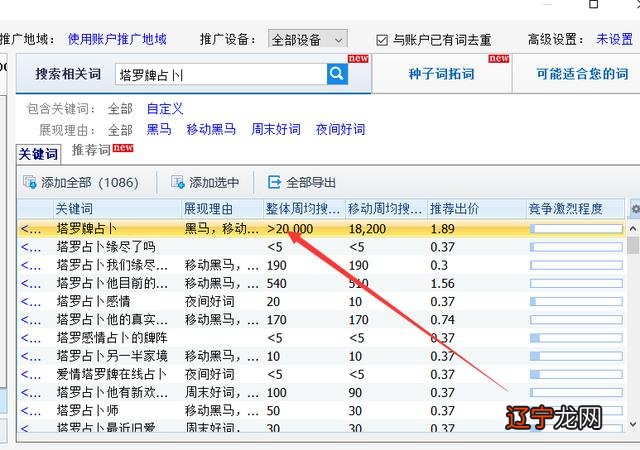Viewport: 640px width, 450px height.
Task: Click the 1.89 recommended bid value
Action: [x=442, y=229]
